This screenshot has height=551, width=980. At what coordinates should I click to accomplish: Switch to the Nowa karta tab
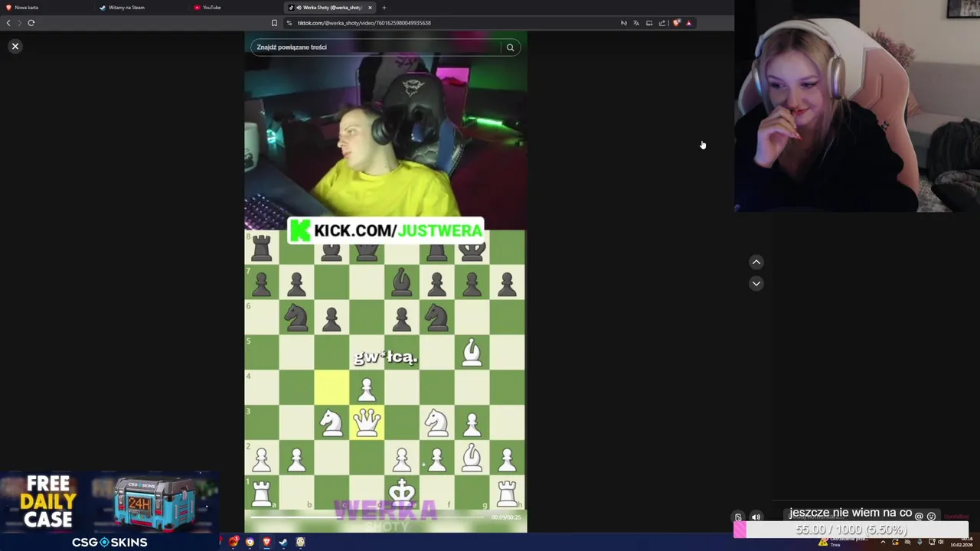coord(46,8)
